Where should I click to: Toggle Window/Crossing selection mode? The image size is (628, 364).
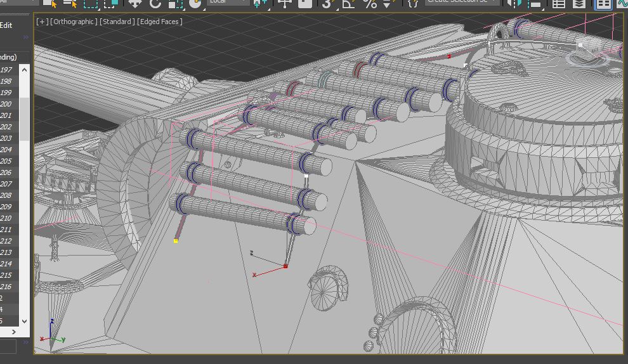[112, 3]
